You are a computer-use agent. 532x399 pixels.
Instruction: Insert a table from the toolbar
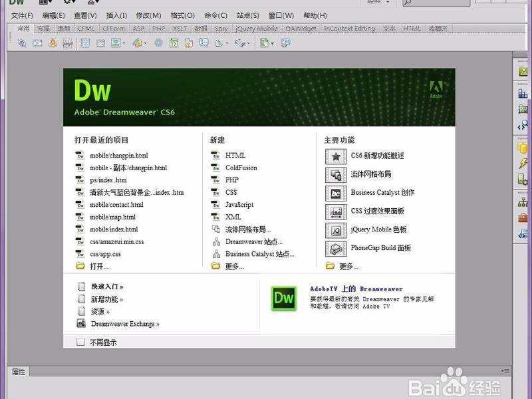pyautogui.click(x=85, y=43)
